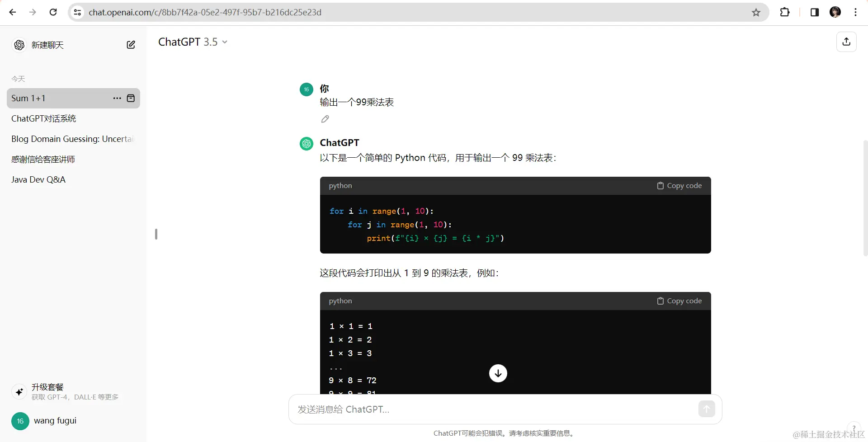
Task: Click the sparkle upgrade icon
Action: point(19,392)
